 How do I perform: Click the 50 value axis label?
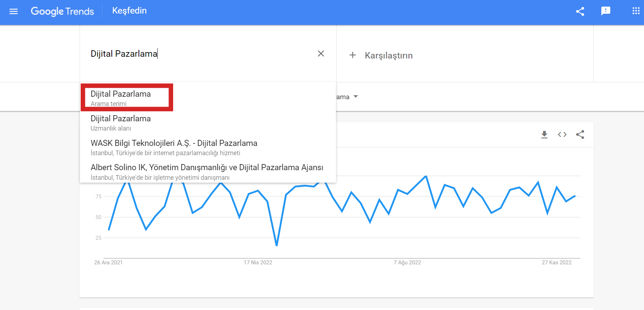[99, 217]
